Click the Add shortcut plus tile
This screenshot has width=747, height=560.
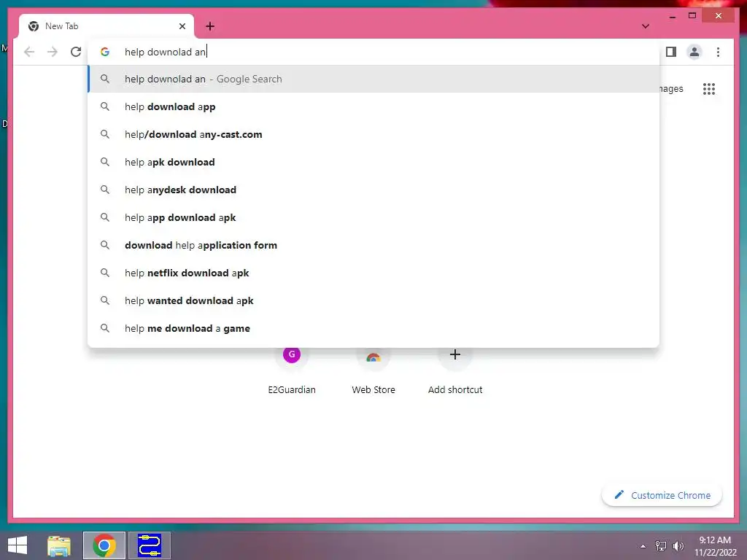point(455,370)
